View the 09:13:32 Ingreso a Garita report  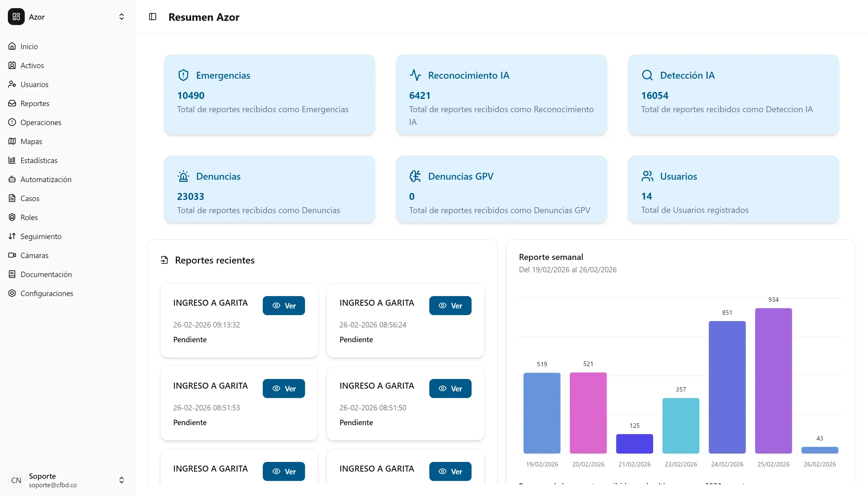pos(284,305)
